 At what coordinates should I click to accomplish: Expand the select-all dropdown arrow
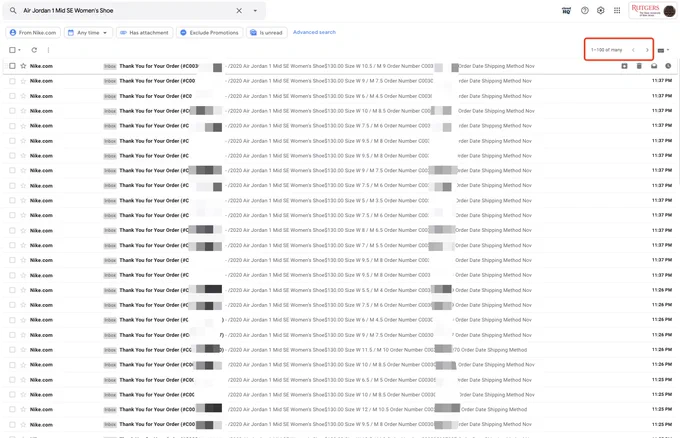pos(20,50)
